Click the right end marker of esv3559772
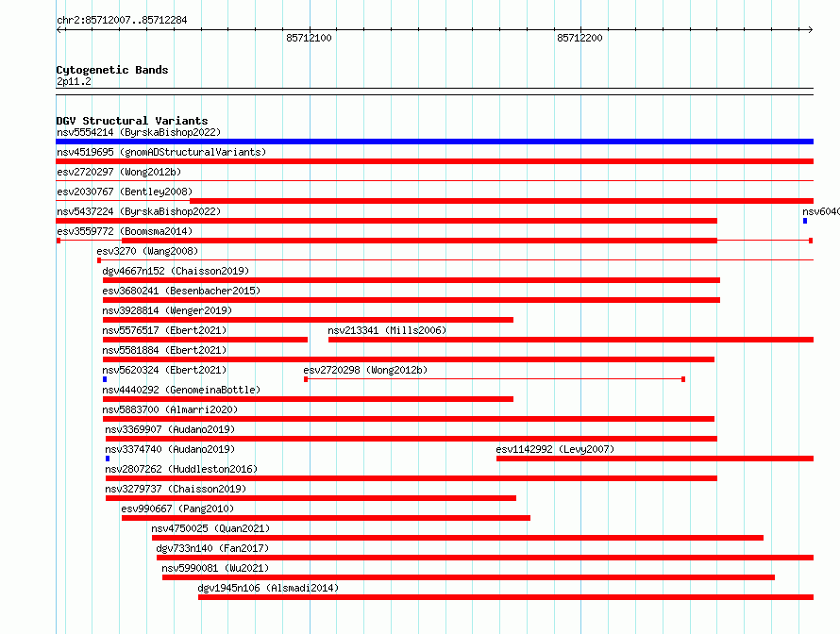 [x=811, y=241]
